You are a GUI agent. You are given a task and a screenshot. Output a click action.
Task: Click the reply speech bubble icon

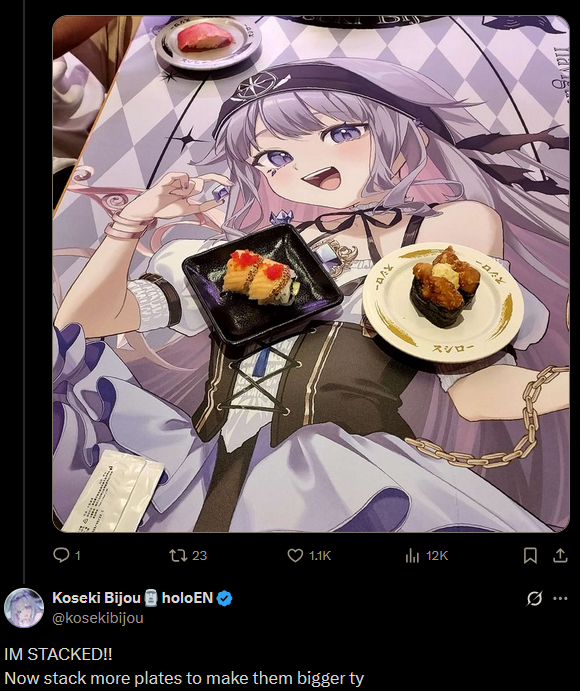pyautogui.click(x=61, y=555)
